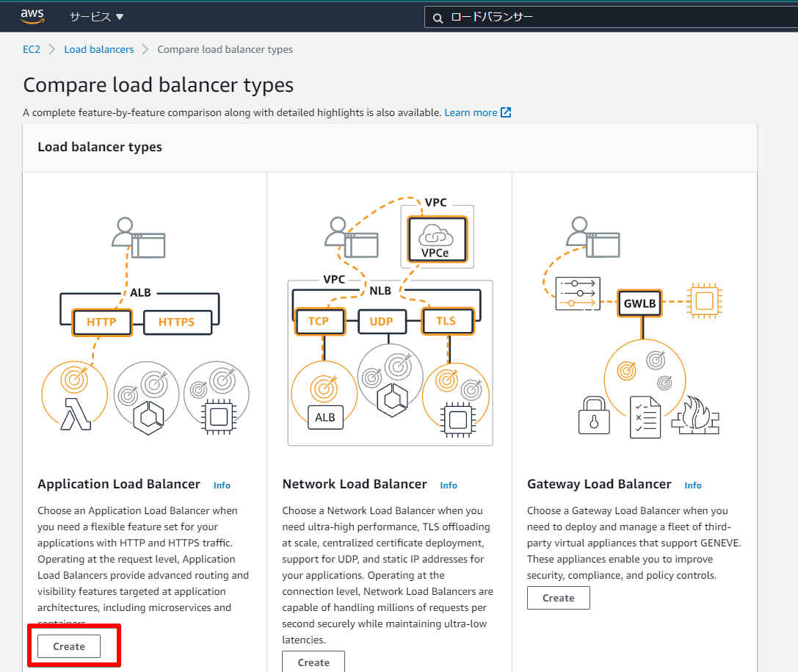Click the padlock icon in Gateway diagram
Image resolution: width=798 pixels, height=672 pixels.
pyautogui.click(x=594, y=415)
